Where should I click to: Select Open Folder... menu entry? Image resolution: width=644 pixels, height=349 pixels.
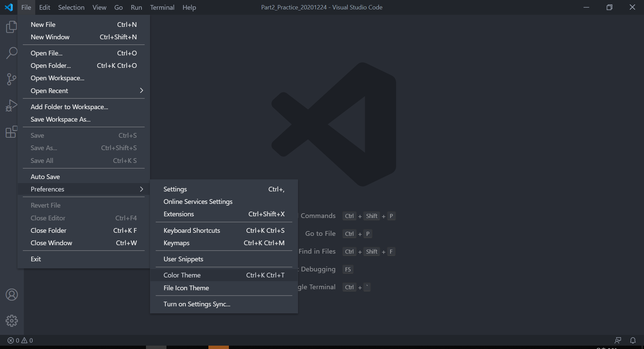pyautogui.click(x=84, y=66)
